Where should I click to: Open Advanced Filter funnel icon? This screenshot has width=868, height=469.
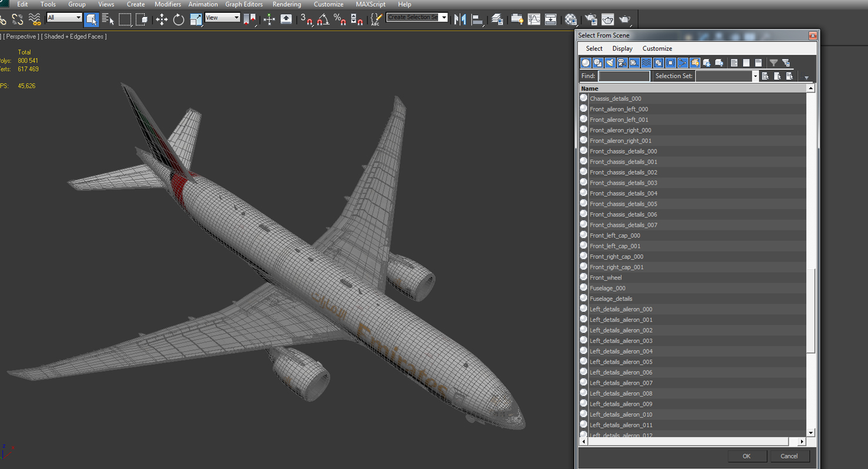[774, 63]
